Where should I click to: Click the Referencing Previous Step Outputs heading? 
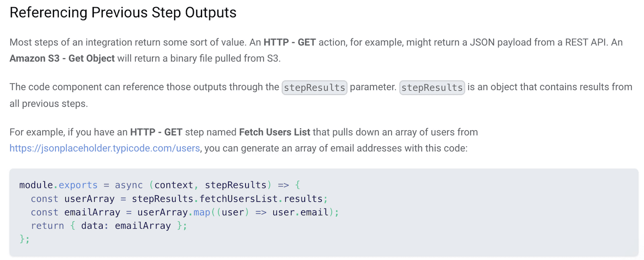pyautogui.click(x=123, y=12)
